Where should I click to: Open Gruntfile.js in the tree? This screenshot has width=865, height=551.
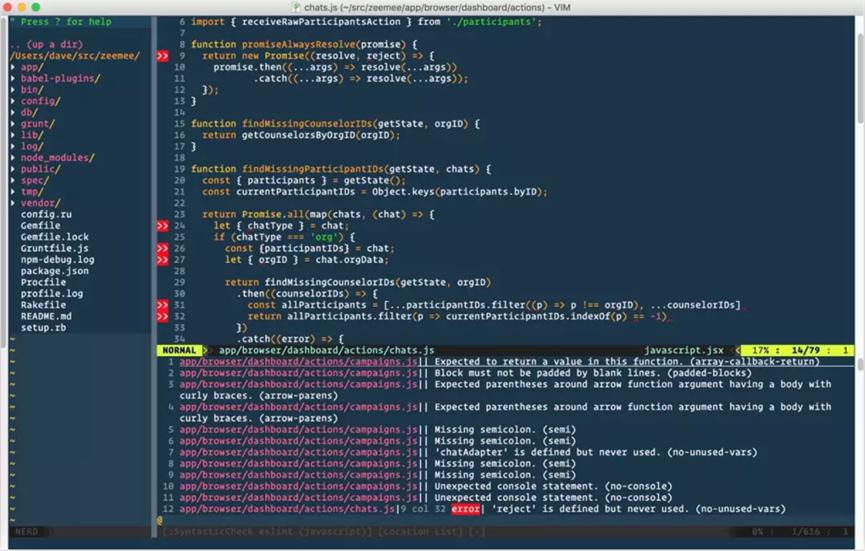[x=55, y=248]
